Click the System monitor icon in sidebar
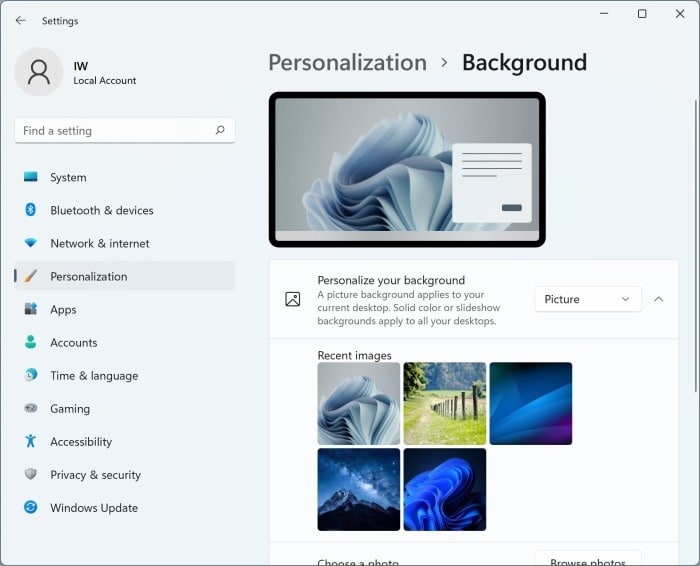The image size is (700, 566). 30,177
